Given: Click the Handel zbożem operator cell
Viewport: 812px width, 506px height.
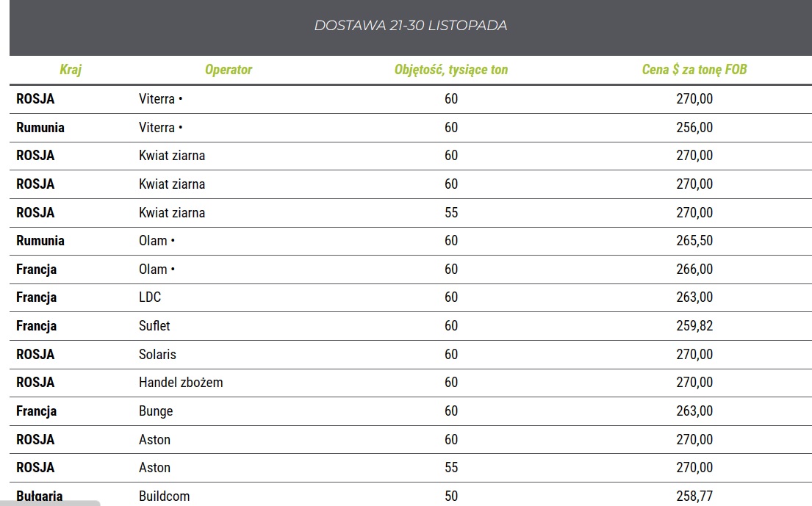Looking at the screenshot, I should (181, 383).
